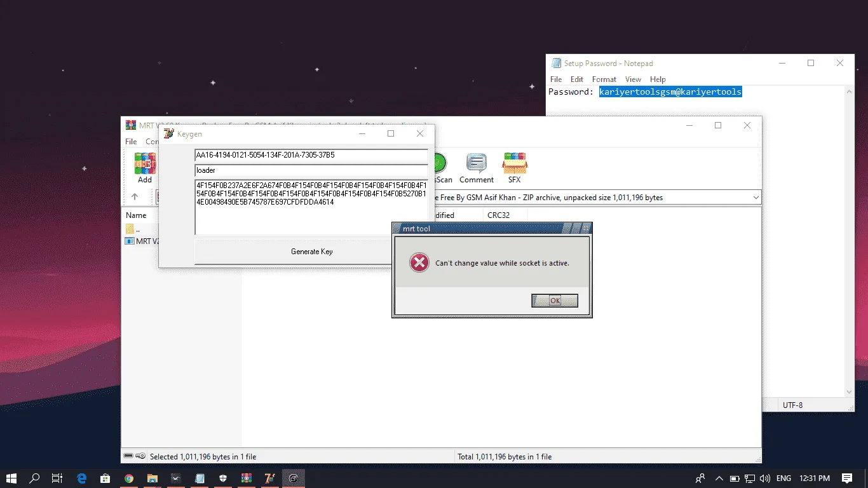This screenshot has height=488, width=868.
Task: Open the taskbar clock showing 12:31 PM
Action: 815,478
